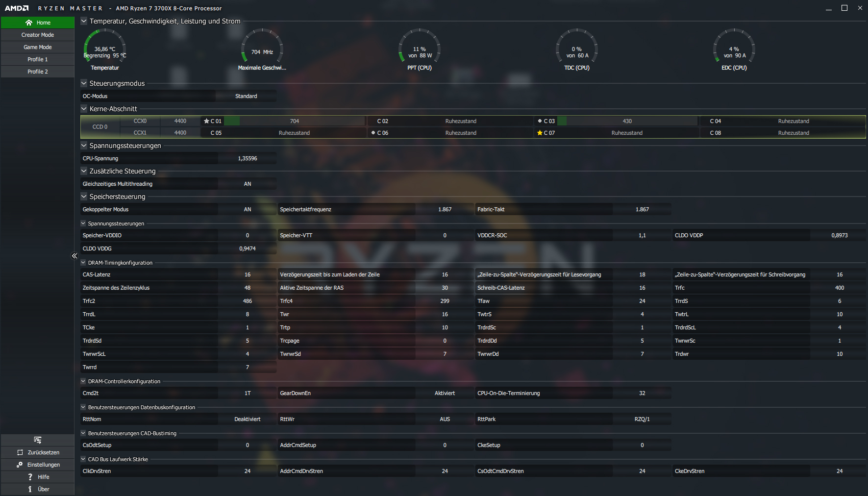Viewport: 868px width, 496px height.
Task: Click CPU-Spannung value 1,35596
Action: tap(248, 158)
